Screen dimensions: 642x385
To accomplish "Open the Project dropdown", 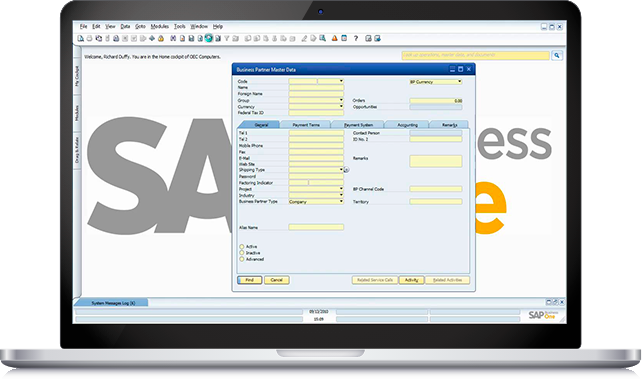I will (x=341, y=189).
